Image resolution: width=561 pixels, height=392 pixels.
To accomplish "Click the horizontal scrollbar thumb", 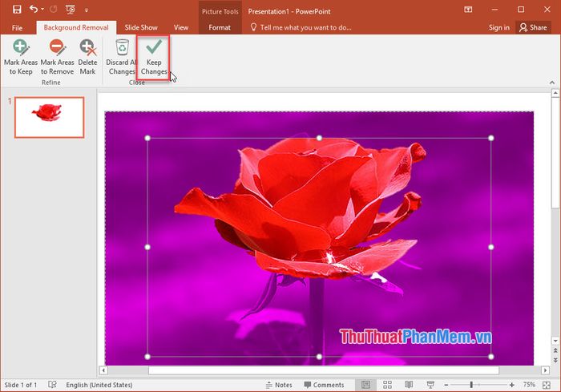I will coord(324,370).
